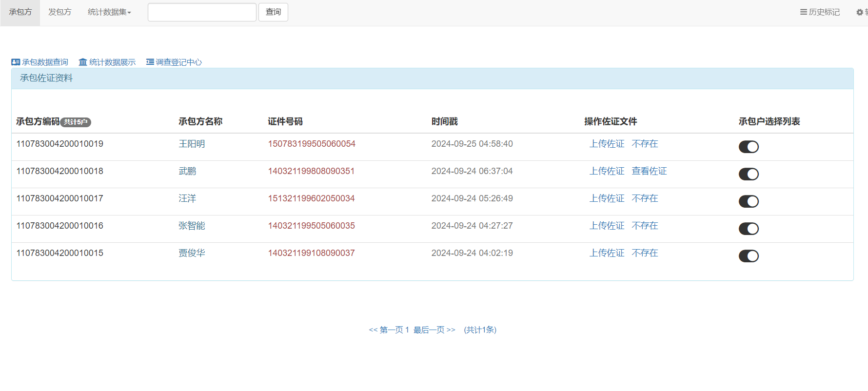Screen dimensions: 868x391
Task: Switch to the 发包方 tab
Action: click(x=59, y=12)
